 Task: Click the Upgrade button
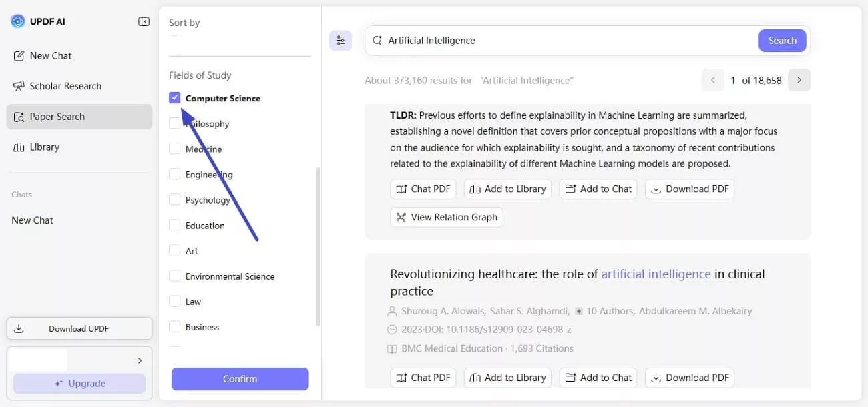click(79, 383)
